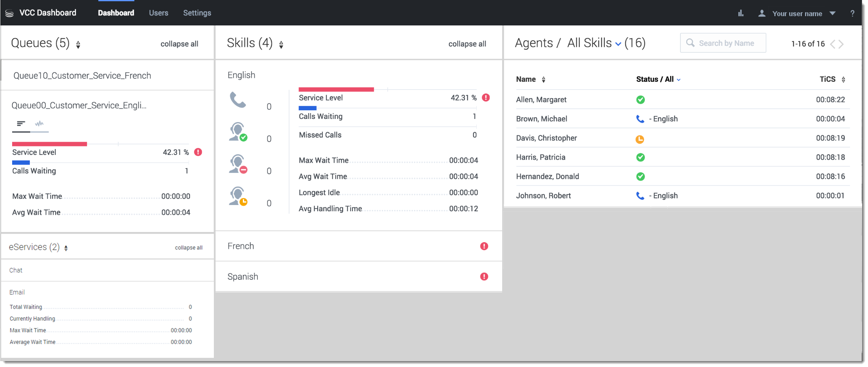Go to the Users tab
The width and height of the screenshot is (868, 367).
click(x=158, y=13)
